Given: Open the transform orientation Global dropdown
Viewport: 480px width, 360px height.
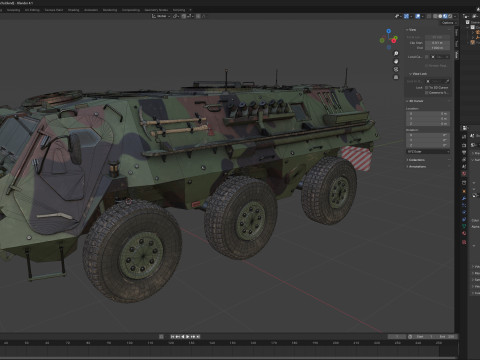Looking at the screenshot, I should tap(161, 16).
